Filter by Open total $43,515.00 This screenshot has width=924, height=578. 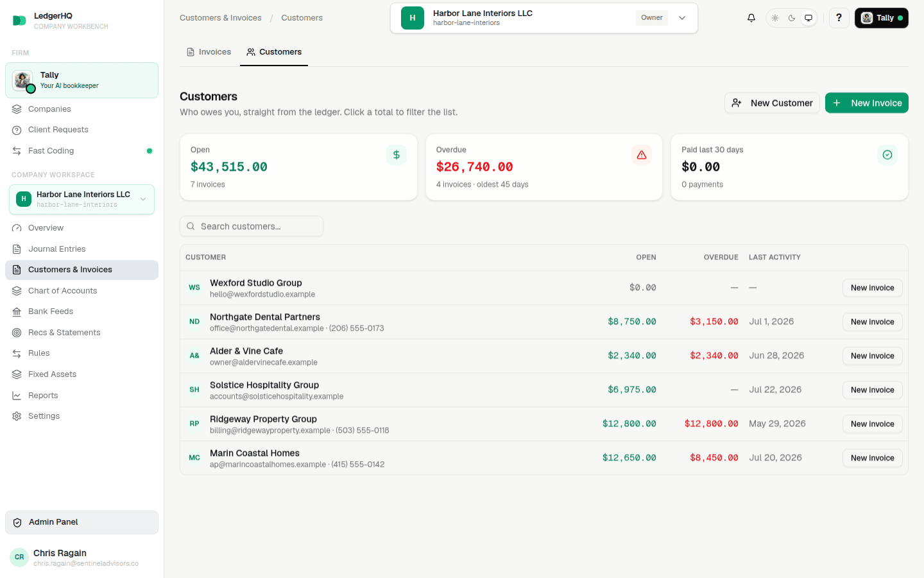tap(229, 167)
